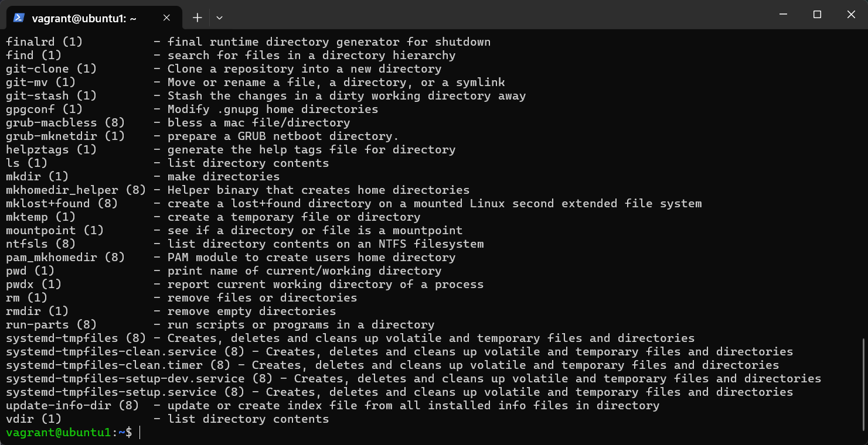Close the vagrant@ubuntu1 tab
This screenshot has height=445, width=868.
click(x=166, y=18)
